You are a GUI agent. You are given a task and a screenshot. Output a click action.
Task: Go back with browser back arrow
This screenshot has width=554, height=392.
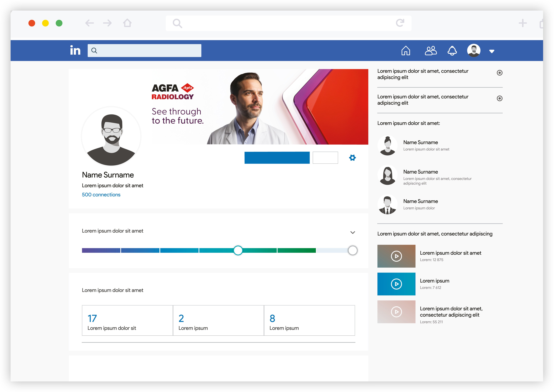89,23
